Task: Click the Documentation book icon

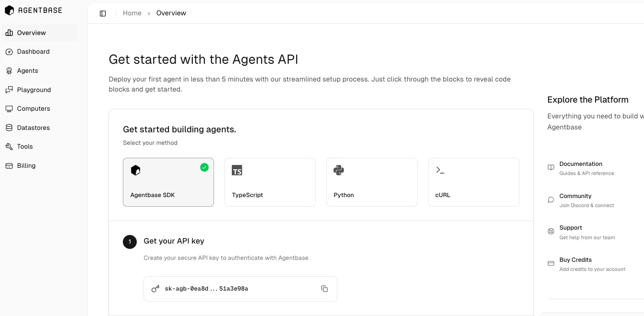Action: coord(551,168)
